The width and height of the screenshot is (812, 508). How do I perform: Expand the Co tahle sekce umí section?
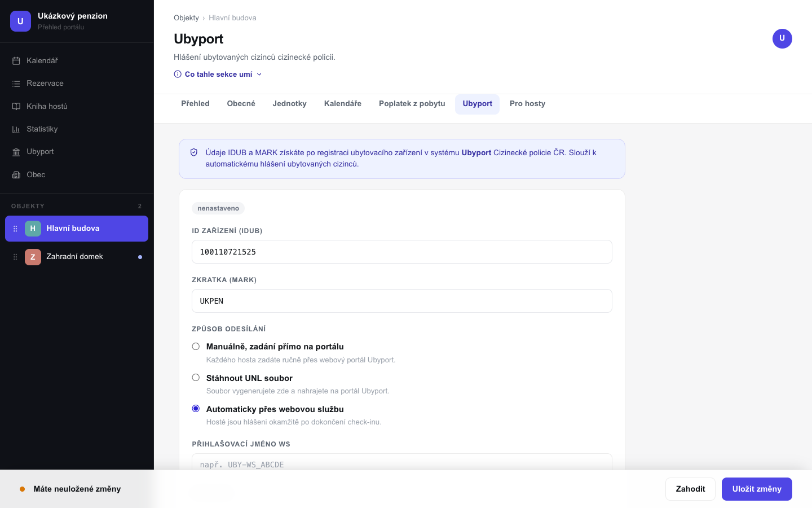coord(218,74)
